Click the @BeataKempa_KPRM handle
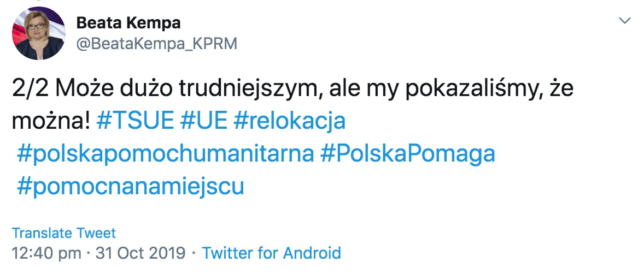The height and width of the screenshot is (274, 644). 156,44
